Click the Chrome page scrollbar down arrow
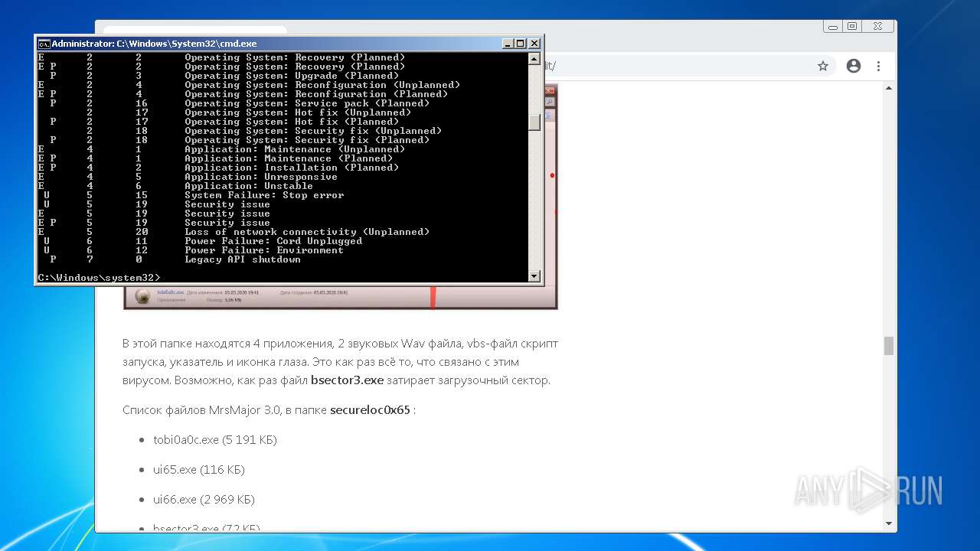Screen dimensions: 980x551 pos(889,523)
